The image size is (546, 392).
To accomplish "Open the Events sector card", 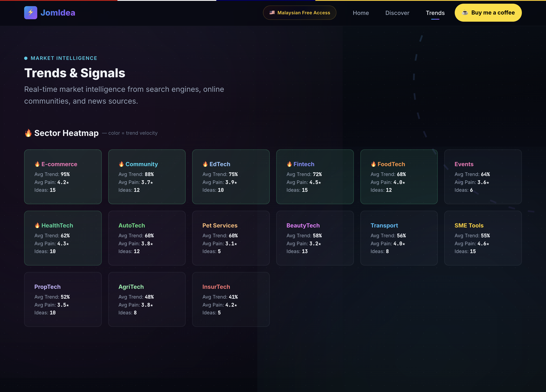I will pos(483,177).
